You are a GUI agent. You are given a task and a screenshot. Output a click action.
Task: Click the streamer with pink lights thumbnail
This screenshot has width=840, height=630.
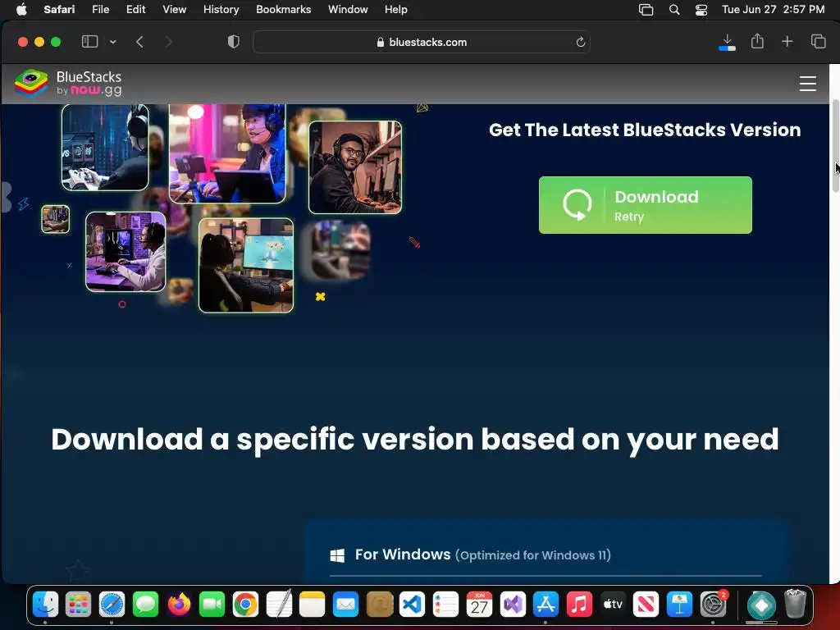tap(227, 153)
